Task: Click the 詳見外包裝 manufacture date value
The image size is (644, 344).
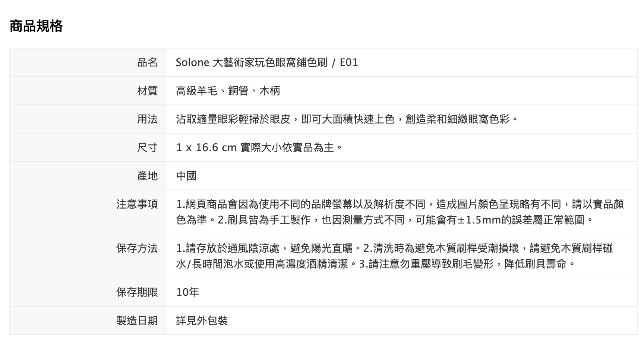Action: pos(202,320)
